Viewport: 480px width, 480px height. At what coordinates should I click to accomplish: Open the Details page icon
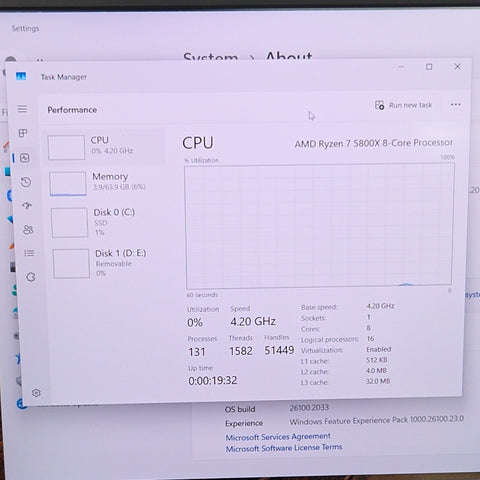tap(29, 253)
